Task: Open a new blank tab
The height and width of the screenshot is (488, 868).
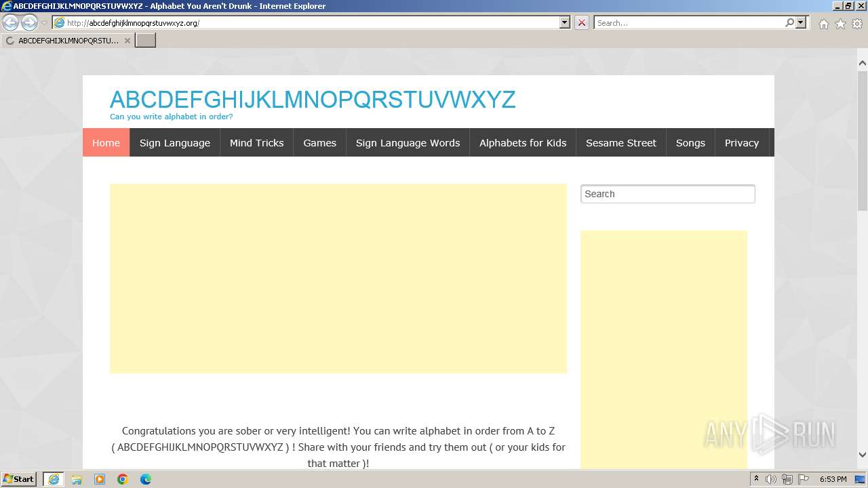Action: pos(146,40)
